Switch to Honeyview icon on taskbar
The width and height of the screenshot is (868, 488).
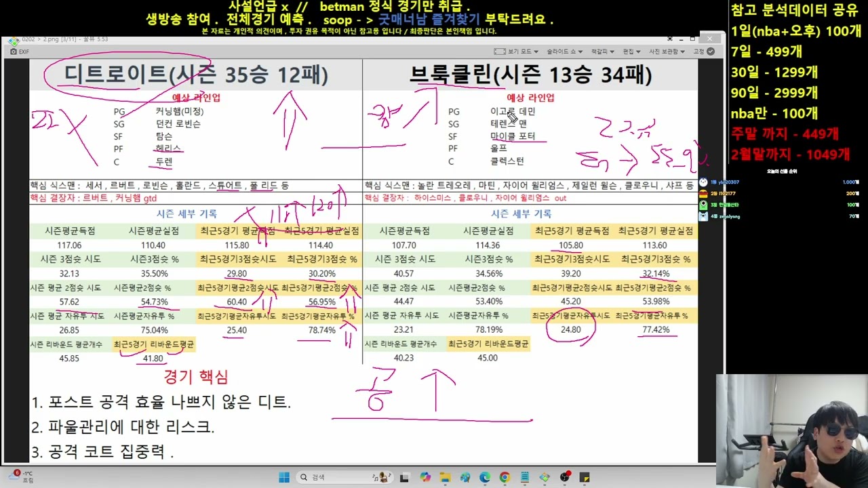click(x=545, y=477)
